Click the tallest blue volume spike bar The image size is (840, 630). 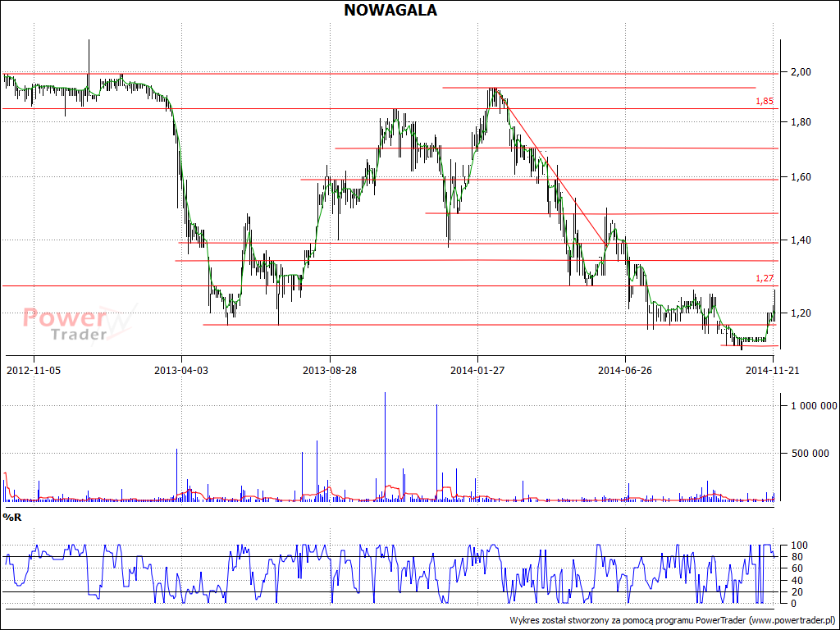tap(385, 446)
